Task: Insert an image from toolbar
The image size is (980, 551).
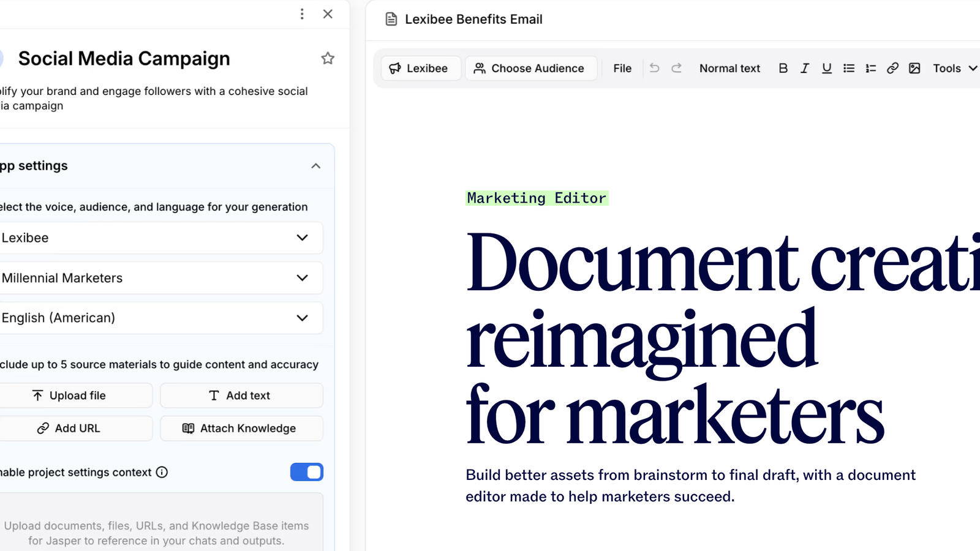Action: tap(914, 68)
